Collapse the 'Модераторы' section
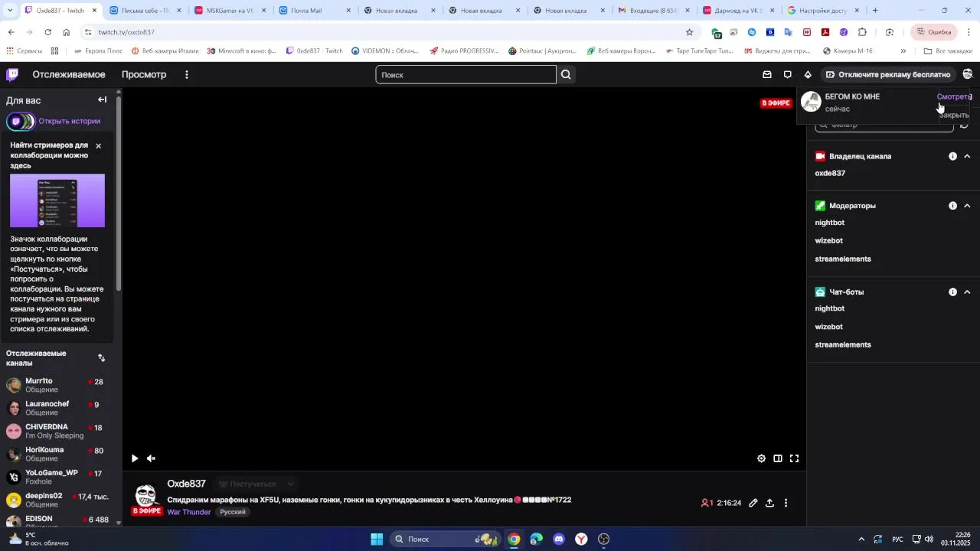The width and height of the screenshot is (980, 551). [x=967, y=206]
